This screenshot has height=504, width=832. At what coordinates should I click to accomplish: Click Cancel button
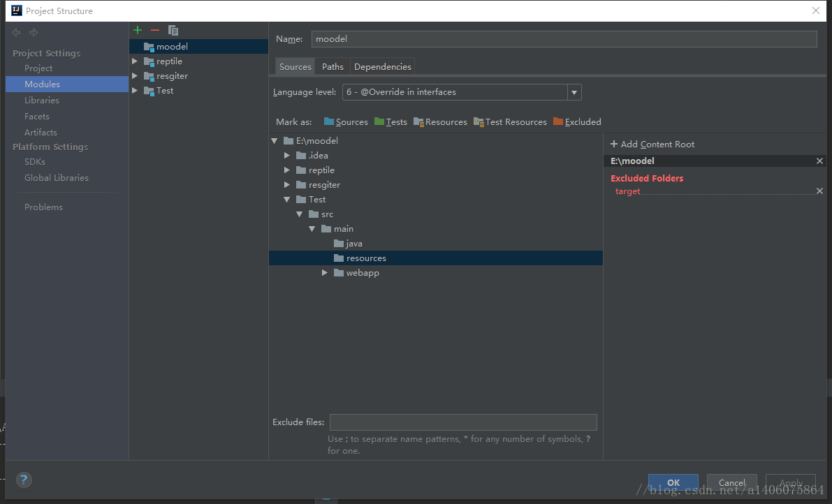click(x=731, y=483)
